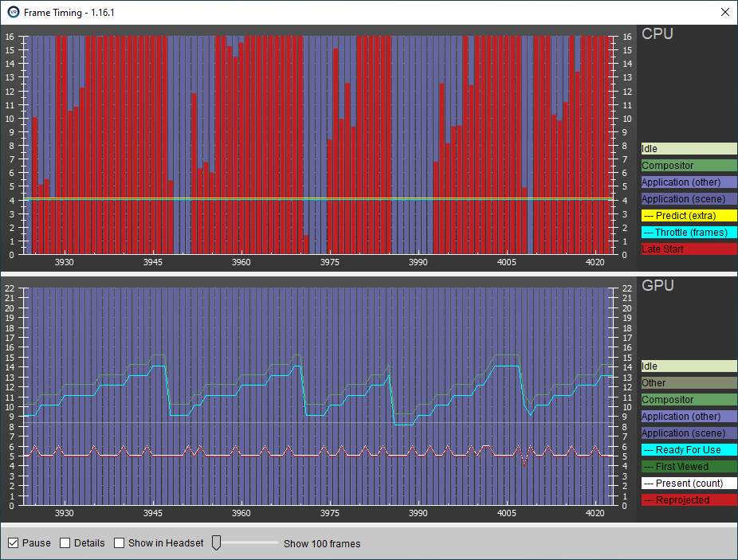This screenshot has height=560, width=738.
Task: Click the Present (count) legend entry
Action: [689, 484]
